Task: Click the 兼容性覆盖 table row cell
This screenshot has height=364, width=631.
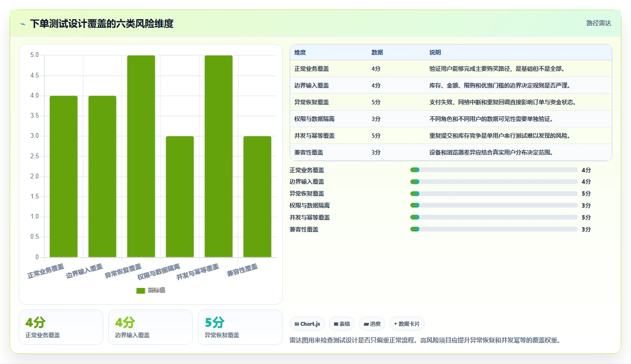Action: click(309, 153)
